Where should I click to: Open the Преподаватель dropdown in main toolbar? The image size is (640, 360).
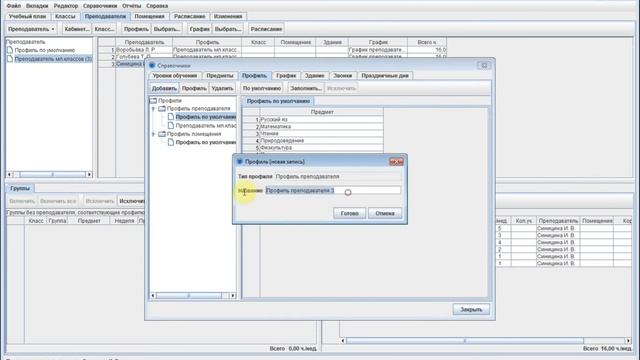click(x=31, y=29)
